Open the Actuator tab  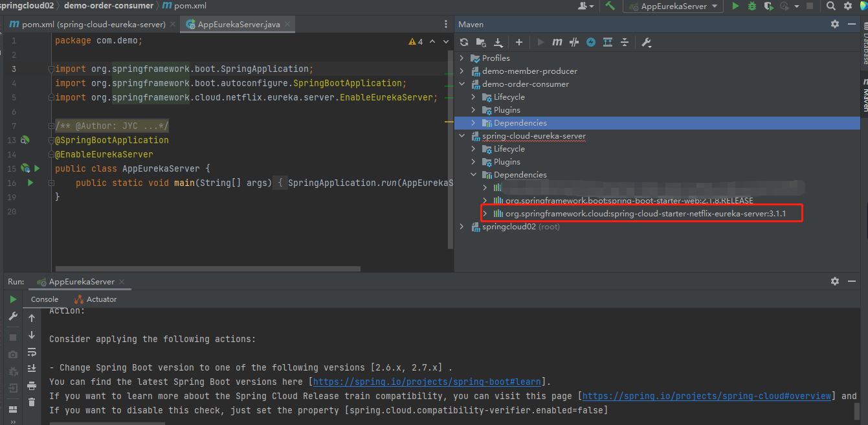tap(95, 299)
